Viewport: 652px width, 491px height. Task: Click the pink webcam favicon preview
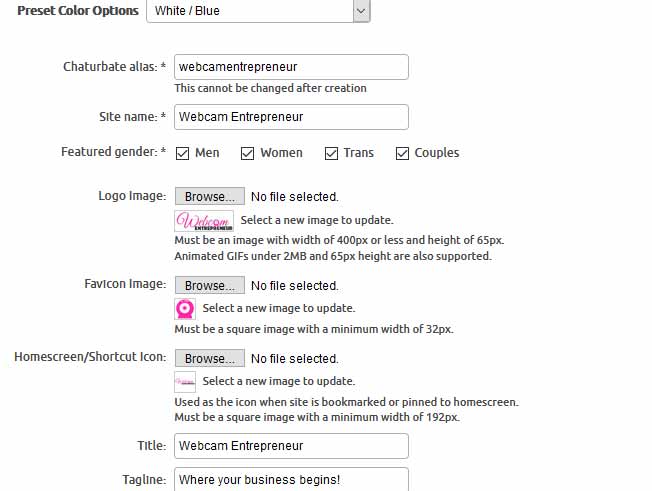[x=185, y=309]
